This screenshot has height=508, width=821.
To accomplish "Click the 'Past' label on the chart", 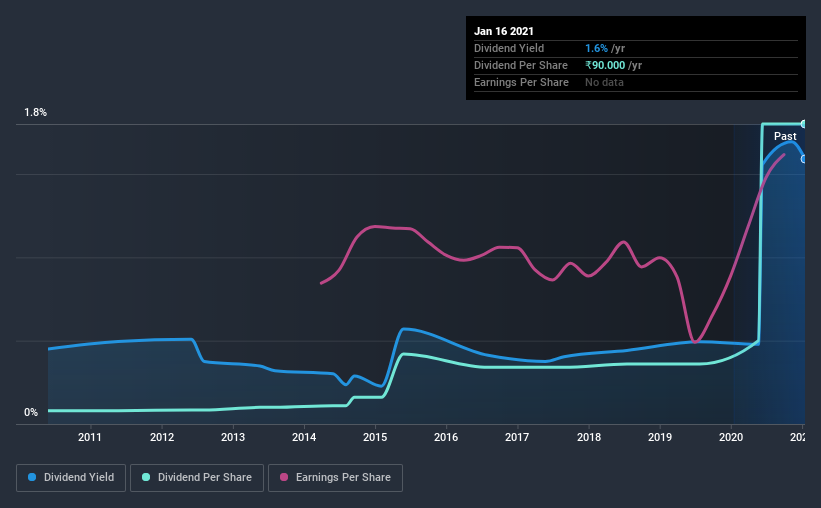I will tap(785, 136).
